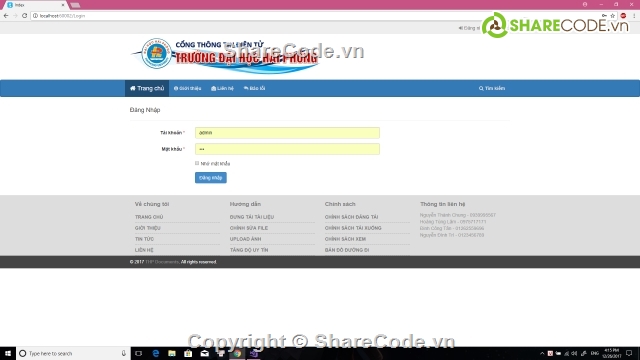The height and width of the screenshot is (360, 640).
Task: Open footer link TRANG CHỦ
Action: coord(149,217)
